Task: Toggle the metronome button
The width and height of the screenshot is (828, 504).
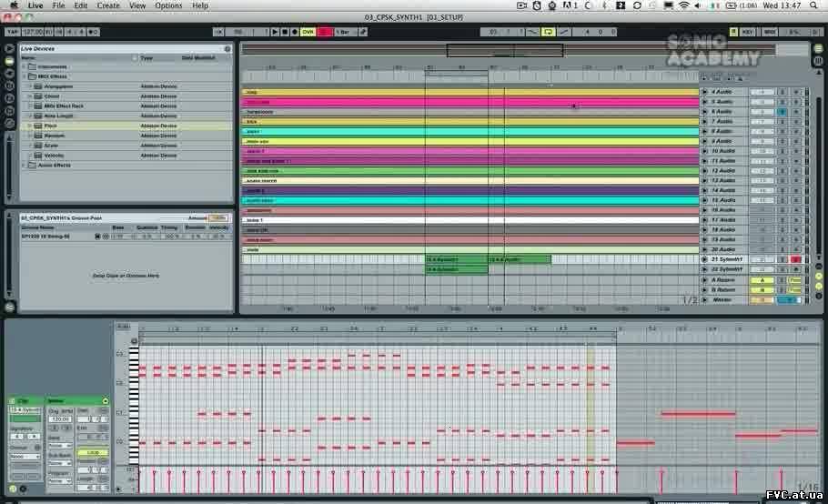Action: point(93,32)
